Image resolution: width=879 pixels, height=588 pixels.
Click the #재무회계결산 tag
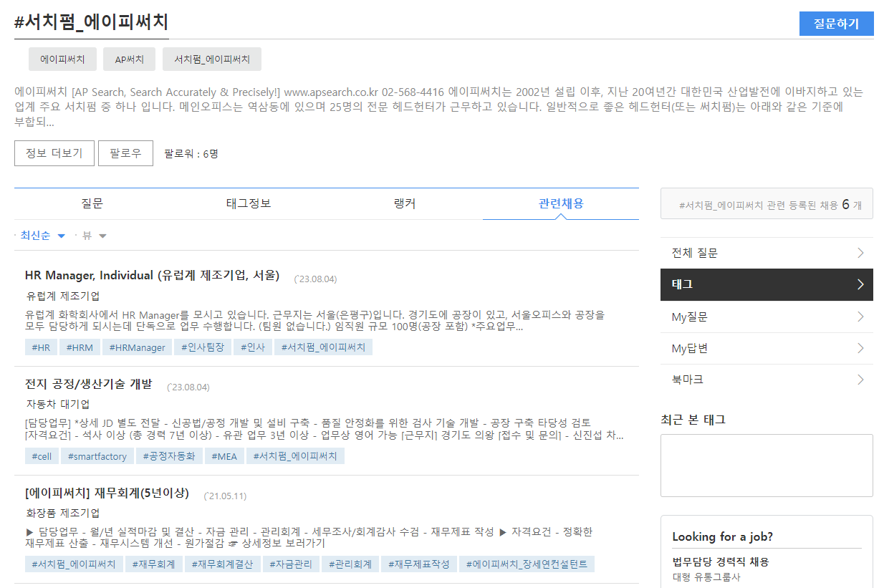222,564
